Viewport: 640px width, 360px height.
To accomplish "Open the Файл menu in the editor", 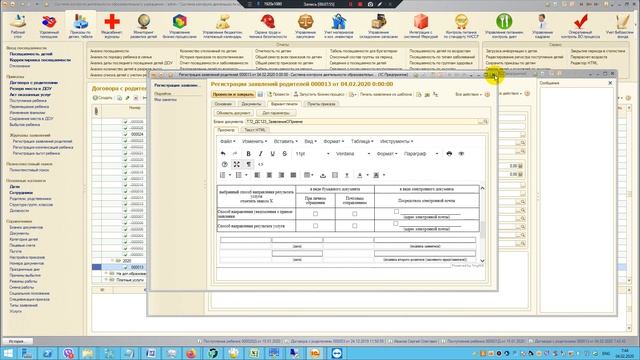I will [x=228, y=141].
